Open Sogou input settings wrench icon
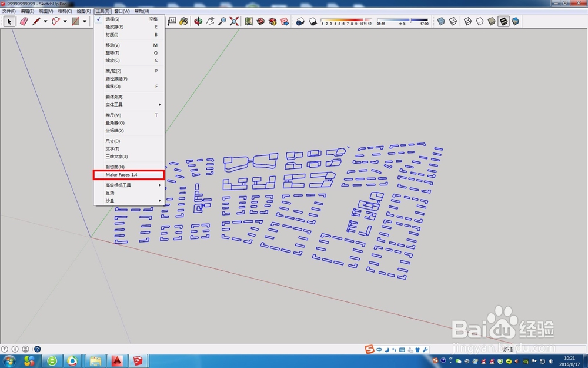 pyautogui.click(x=425, y=350)
